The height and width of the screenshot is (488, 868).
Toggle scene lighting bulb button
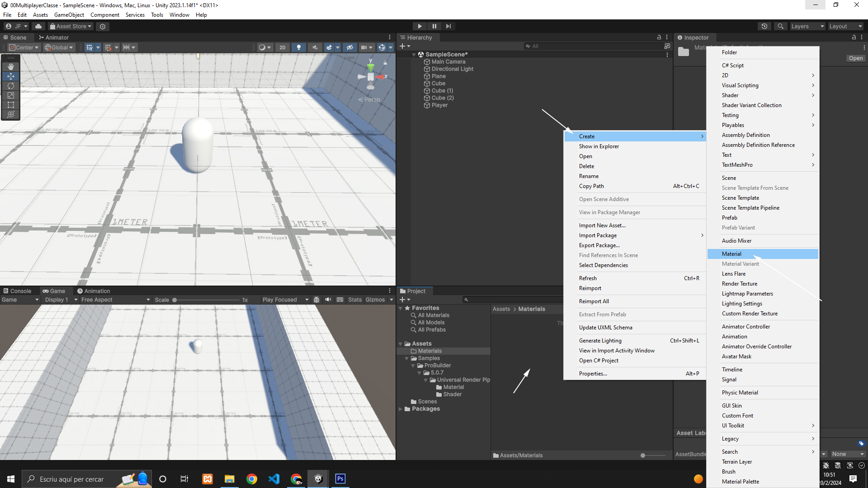(x=298, y=47)
